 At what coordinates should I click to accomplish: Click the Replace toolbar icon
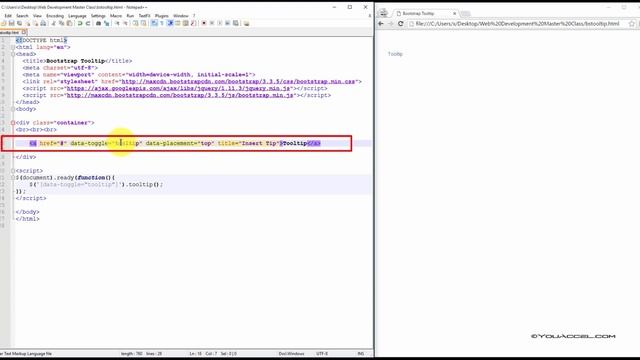(107, 23)
